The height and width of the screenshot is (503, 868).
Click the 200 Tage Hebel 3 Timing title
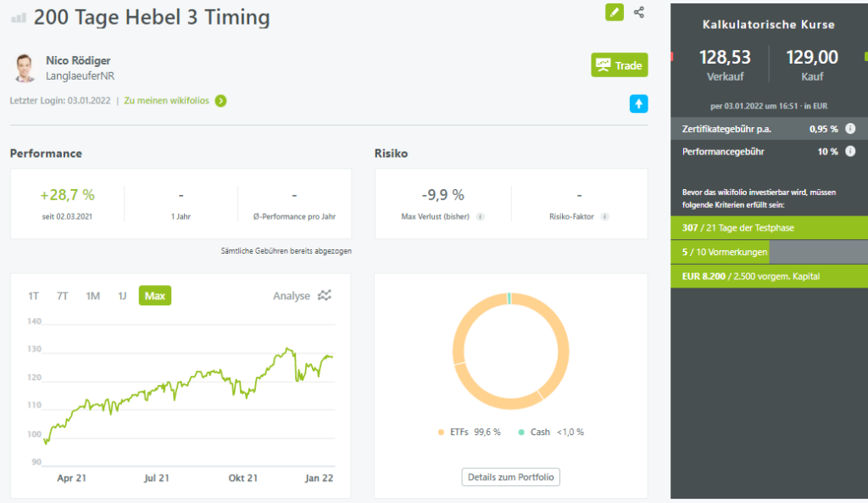[x=152, y=17]
